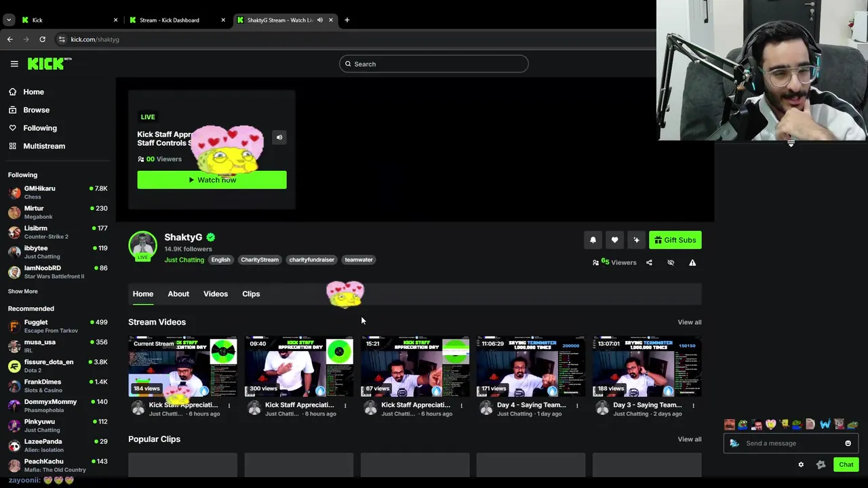Click the Search input field
The height and width of the screenshot is (488, 868).
pyautogui.click(x=434, y=64)
